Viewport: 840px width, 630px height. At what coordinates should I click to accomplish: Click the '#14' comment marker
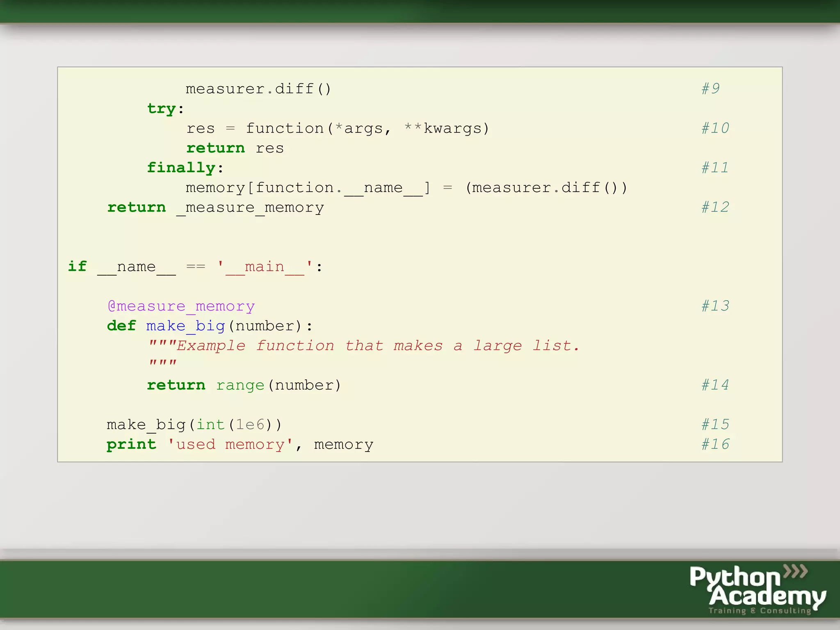[715, 385]
